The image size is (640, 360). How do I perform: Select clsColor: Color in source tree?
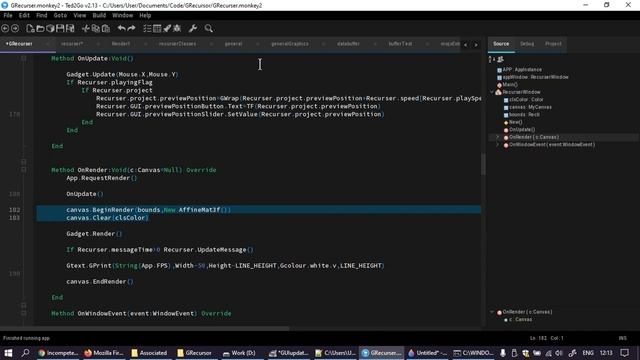[526, 100]
